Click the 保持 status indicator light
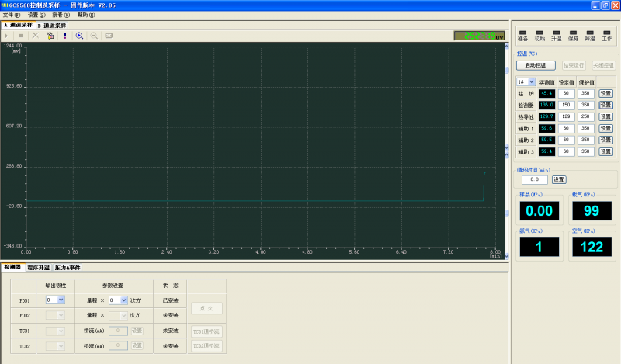 tap(573, 33)
